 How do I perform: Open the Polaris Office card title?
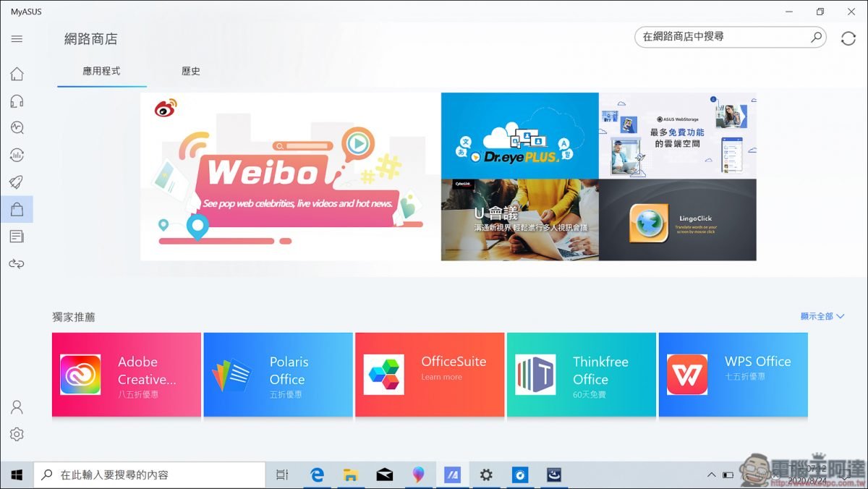(x=289, y=370)
